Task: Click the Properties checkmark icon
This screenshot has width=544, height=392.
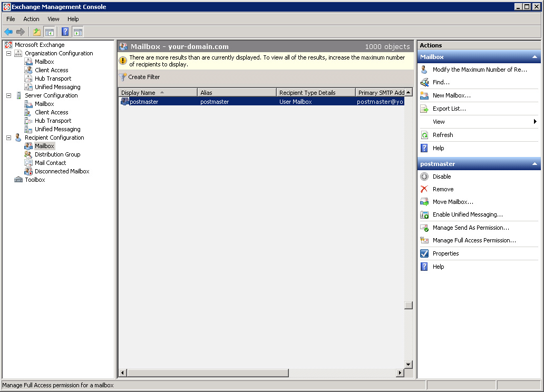Action: [x=424, y=253]
